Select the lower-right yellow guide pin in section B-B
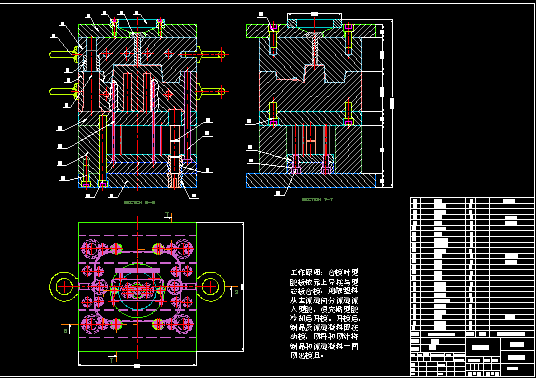Screen dimensions: 537x379 (213, 91)
